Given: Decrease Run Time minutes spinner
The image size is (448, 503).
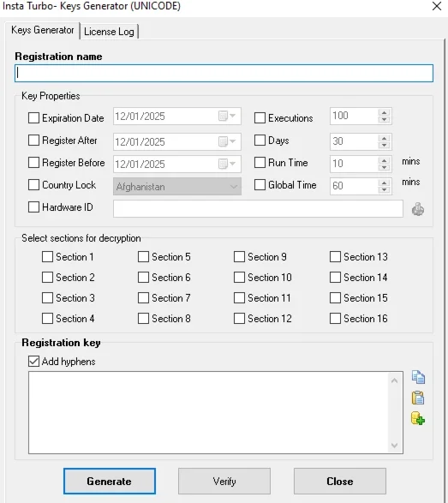Looking at the screenshot, I should (384, 167).
